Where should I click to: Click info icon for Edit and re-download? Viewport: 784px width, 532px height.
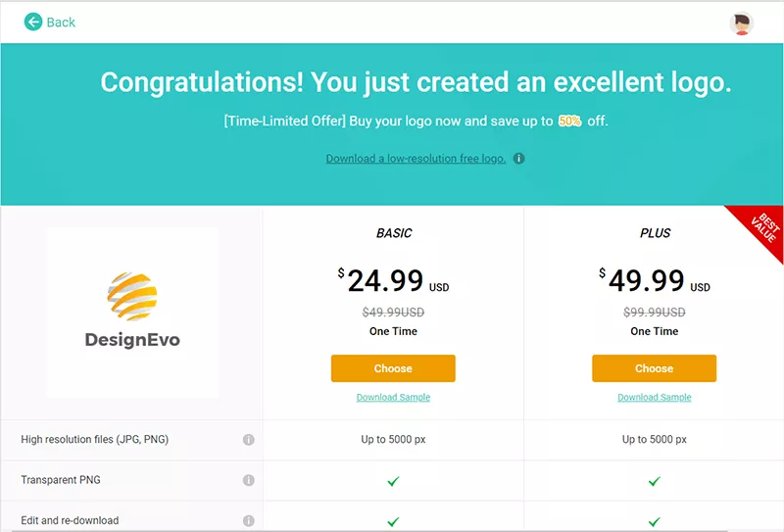tap(249, 521)
